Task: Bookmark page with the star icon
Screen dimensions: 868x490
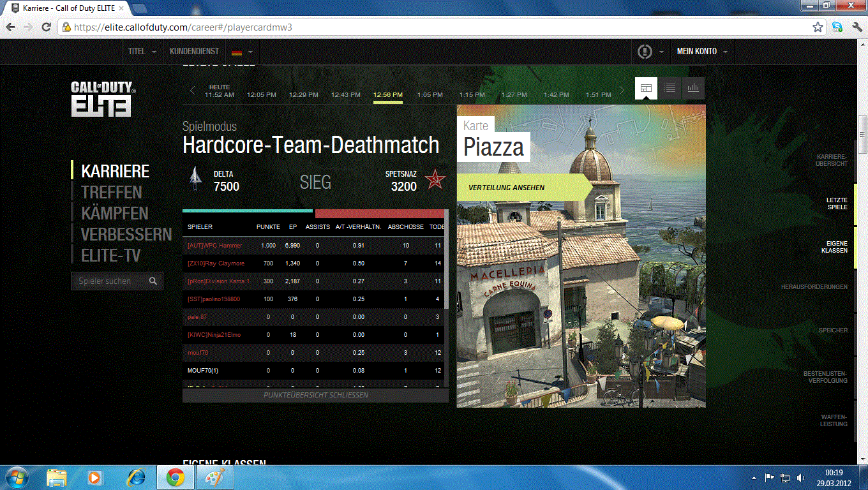Action: click(x=818, y=27)
